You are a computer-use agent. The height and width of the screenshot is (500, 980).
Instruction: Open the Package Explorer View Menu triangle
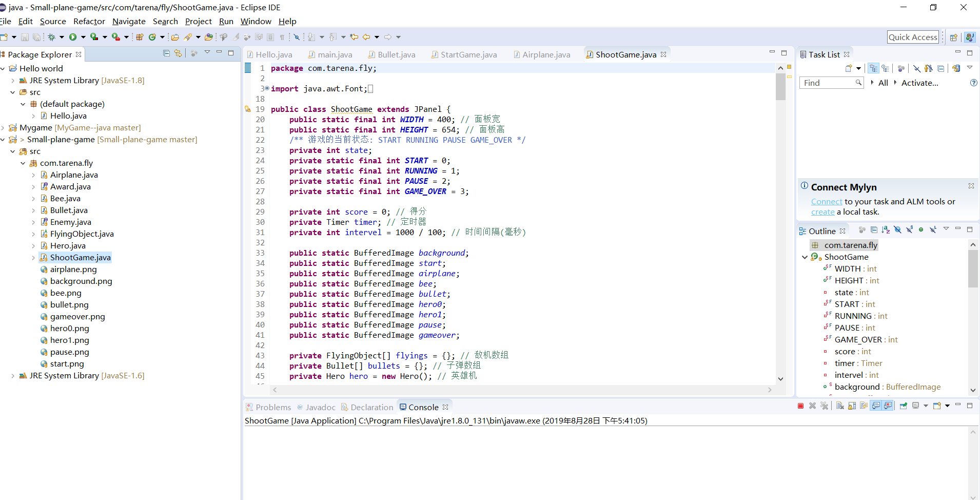click(x=207, y=52)
